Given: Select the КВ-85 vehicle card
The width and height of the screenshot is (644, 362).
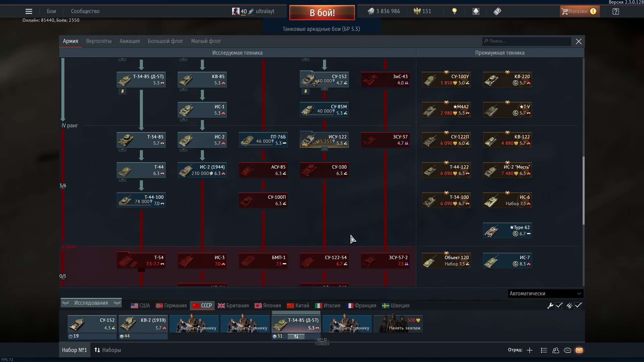Looking at the screenshot, I should pyautogui.click(x=202, y=79).
